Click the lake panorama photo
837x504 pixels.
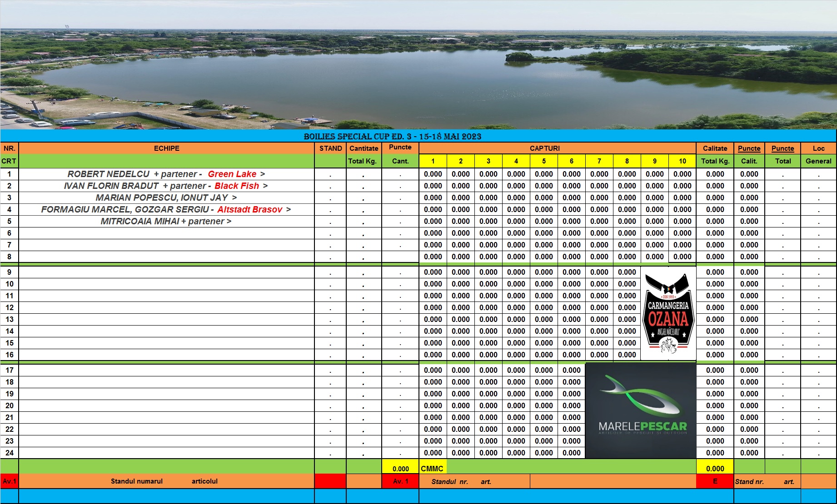tap(418, 64)
